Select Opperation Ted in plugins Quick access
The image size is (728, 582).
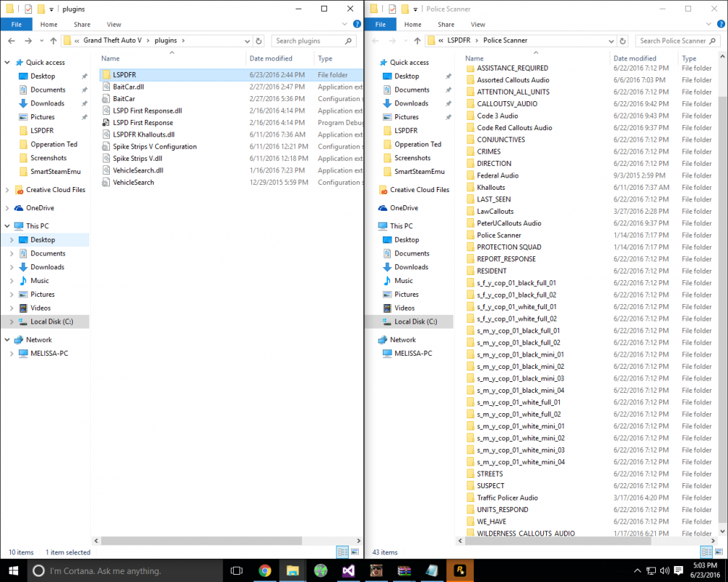point(54,144)
